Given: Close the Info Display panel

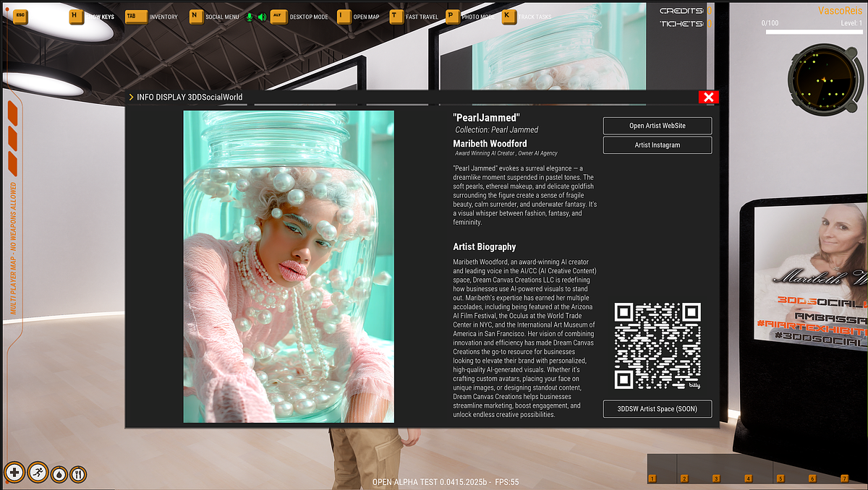Looking at the screenshot, I should (x=708, y=98).
